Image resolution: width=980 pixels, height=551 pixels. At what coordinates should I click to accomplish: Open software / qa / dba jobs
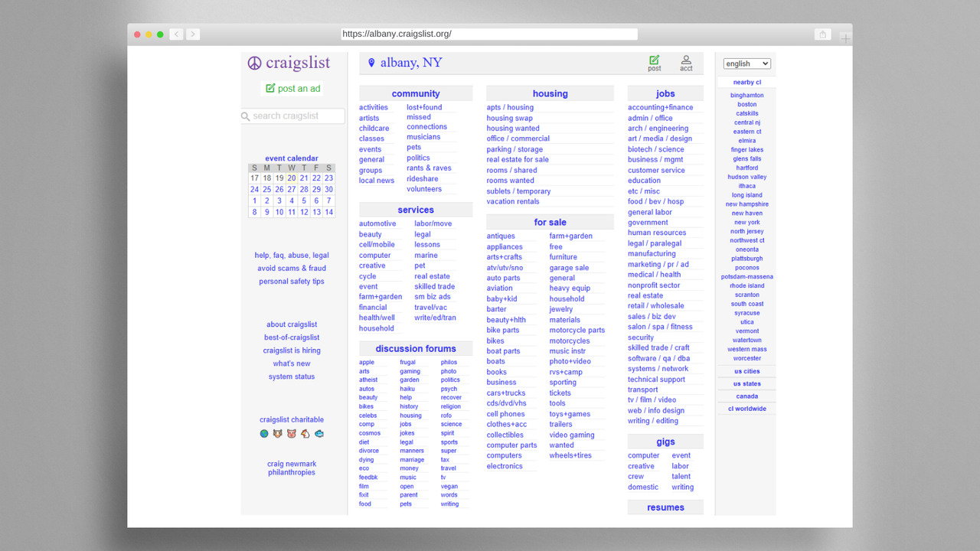(659, 358)
